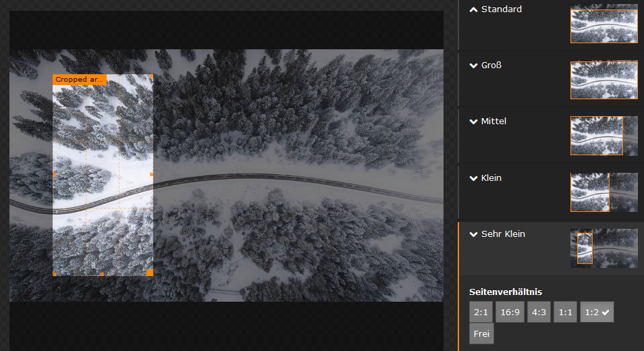Select the Groß preview thumbnail
644x351 pixels.
point(603,80)
